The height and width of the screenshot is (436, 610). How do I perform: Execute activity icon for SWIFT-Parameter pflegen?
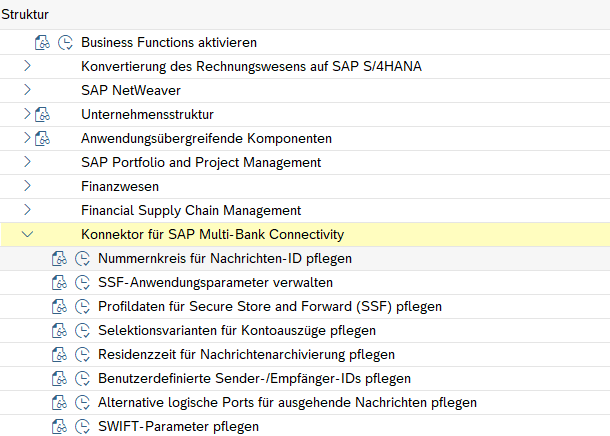(83, 427)
